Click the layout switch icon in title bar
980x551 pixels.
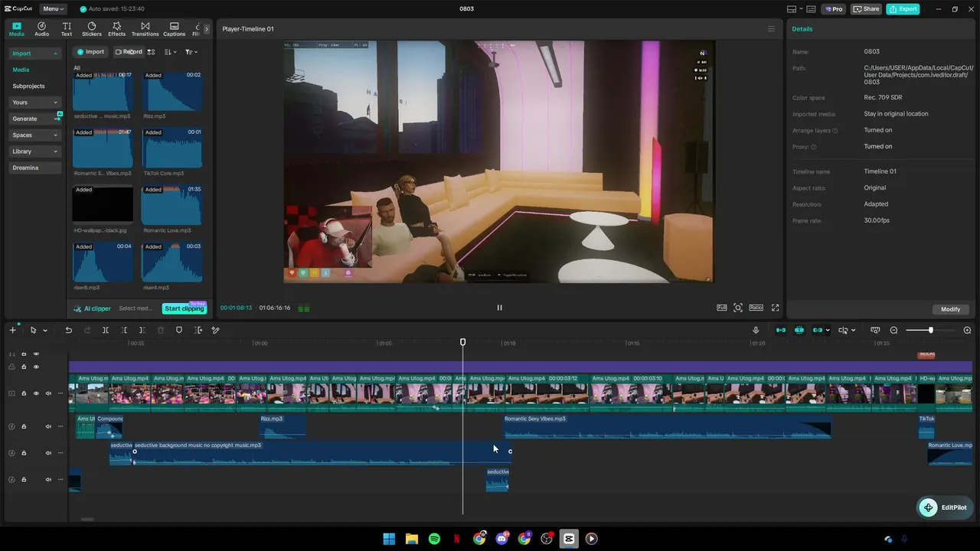[792, 9]
